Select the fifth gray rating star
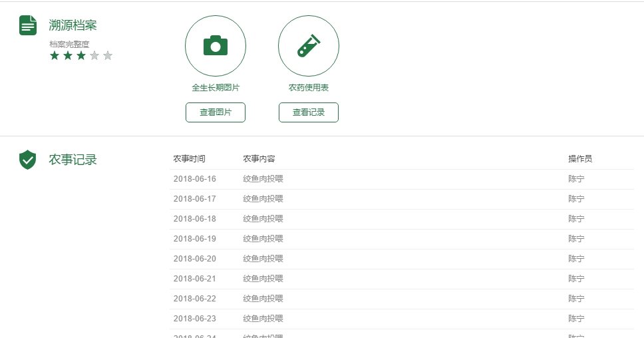Viewport: 644px width, 338px height. point(108,56)
